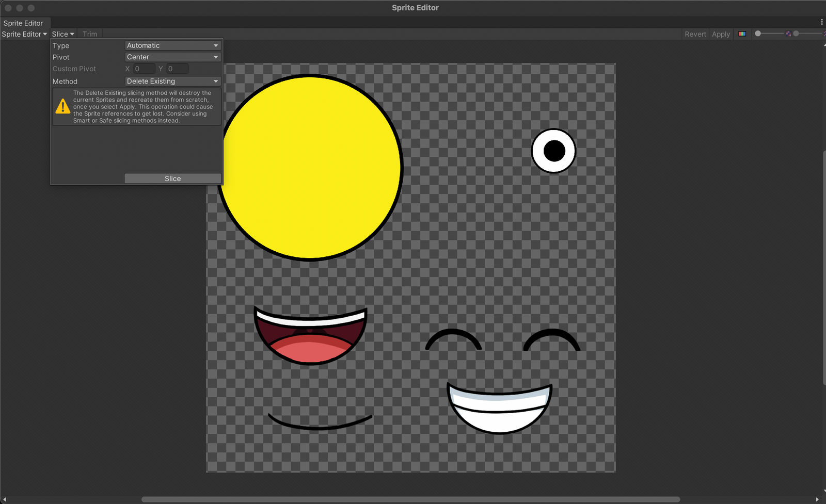Toggle the RGB color channel display icon
The image size is (826, 504).
coord(742,34)
